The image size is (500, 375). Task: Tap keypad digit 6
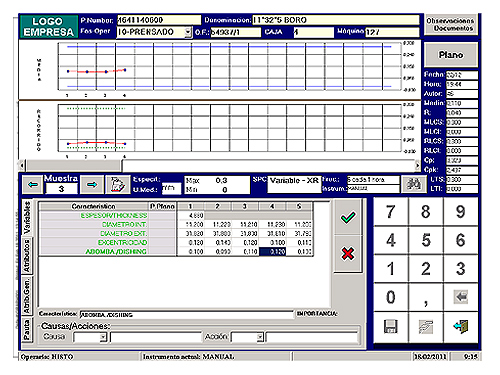click(461, 240)
